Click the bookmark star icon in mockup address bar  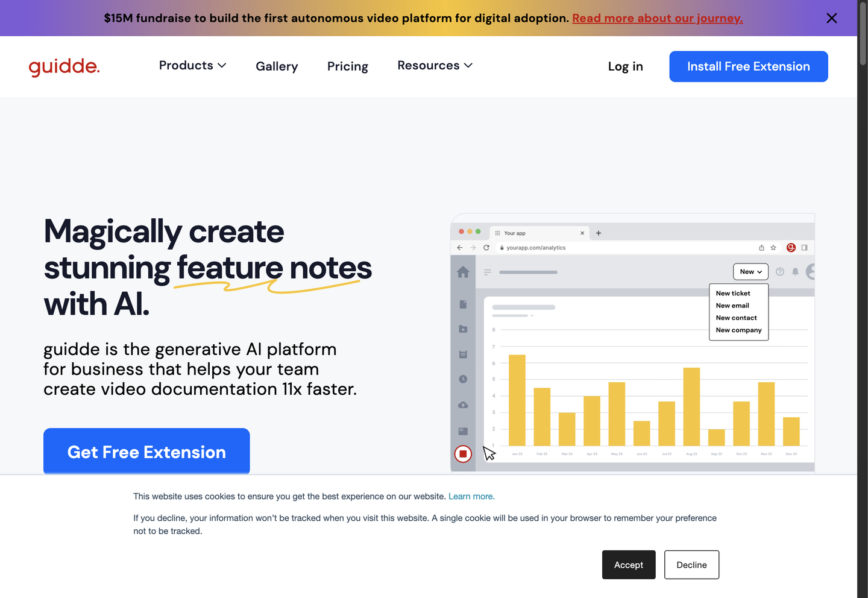click(773, 248)
